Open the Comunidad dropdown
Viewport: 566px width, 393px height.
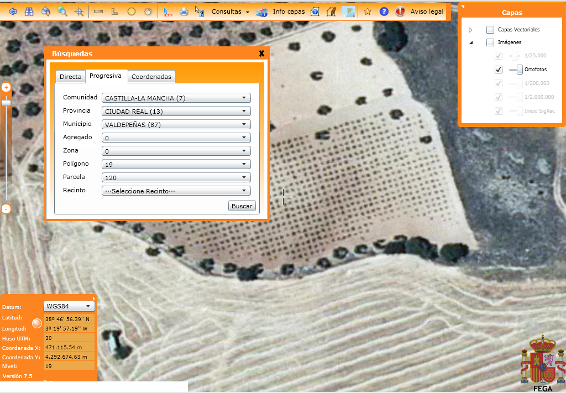(x=176, y=98)
